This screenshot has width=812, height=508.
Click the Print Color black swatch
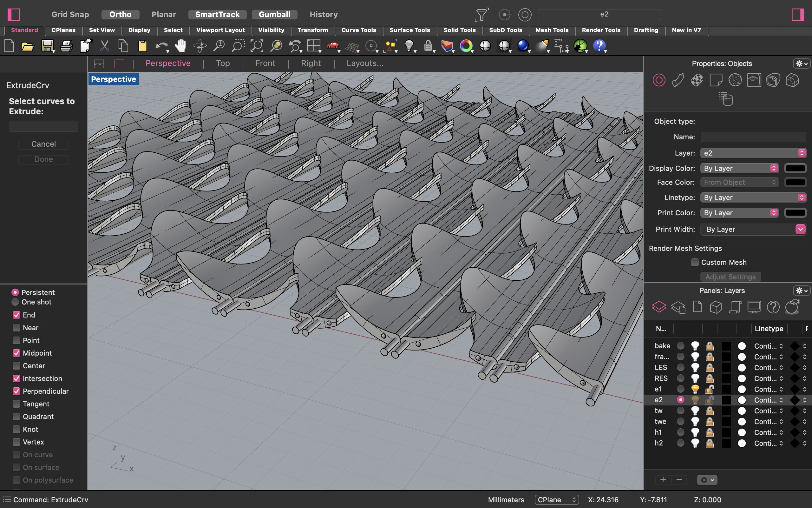pos(795,213)
